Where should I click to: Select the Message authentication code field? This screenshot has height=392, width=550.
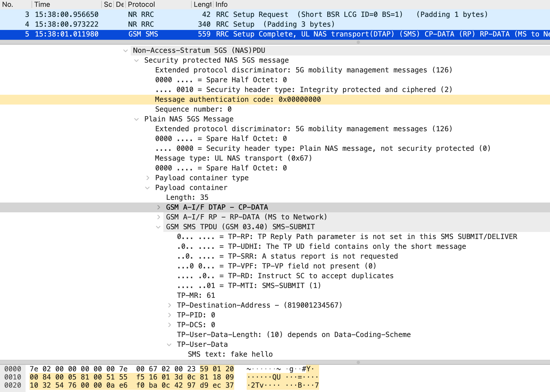pyautogui.click(x=238, y=100)
